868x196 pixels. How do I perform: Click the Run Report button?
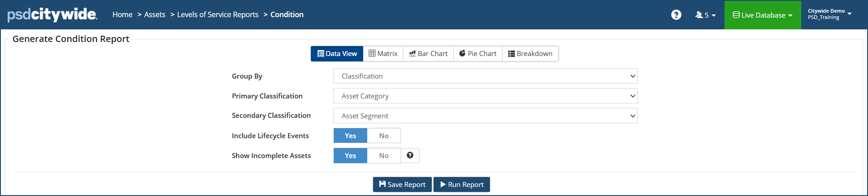click(462, 184)
